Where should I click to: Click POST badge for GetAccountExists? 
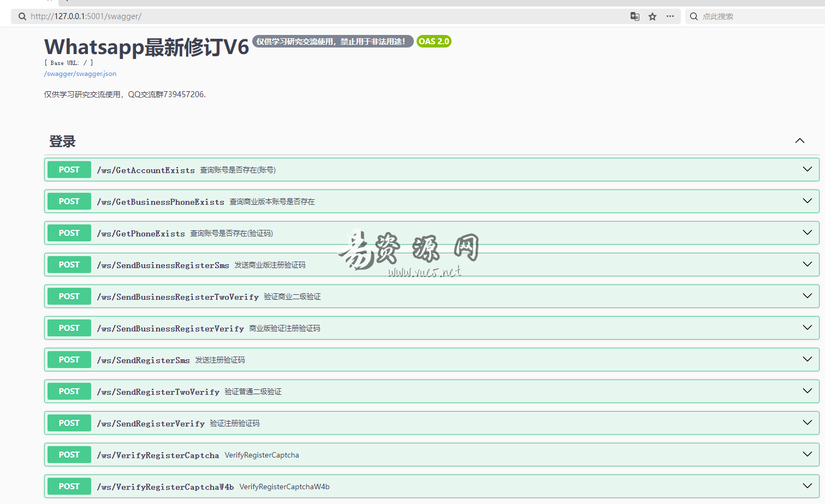point(69,170)
